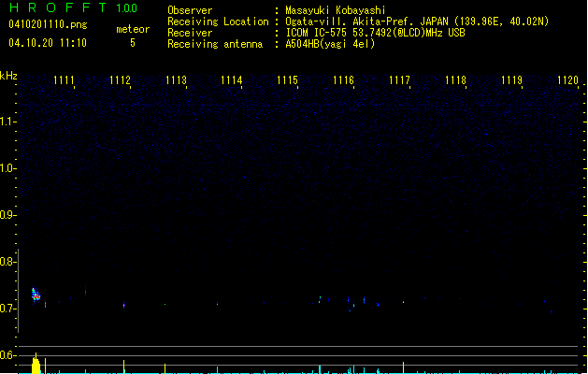This screenshot has width=588, height=374.
Task: Click the 1.0 kHz frequency axis label
Action: point(7,168)
